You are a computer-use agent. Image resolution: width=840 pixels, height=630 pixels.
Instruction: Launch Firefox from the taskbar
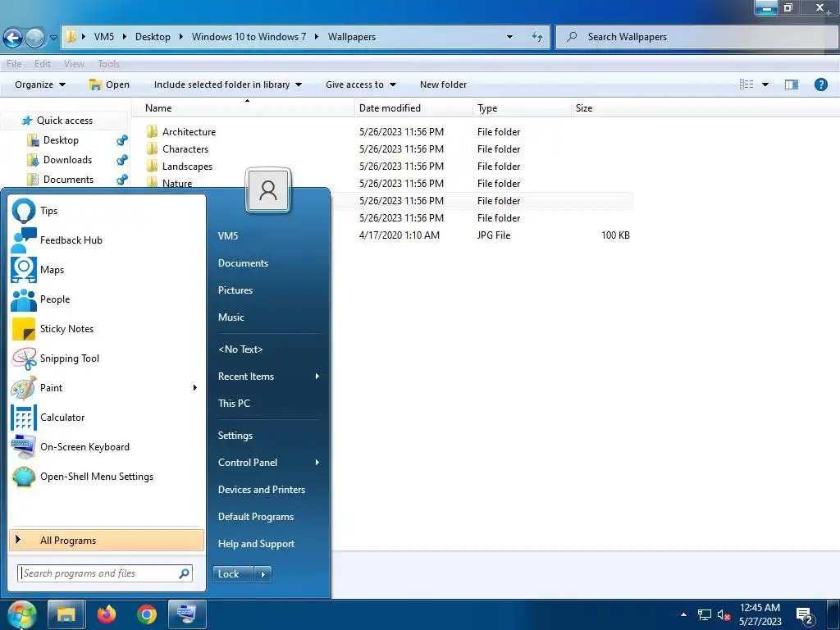(107, 614)
